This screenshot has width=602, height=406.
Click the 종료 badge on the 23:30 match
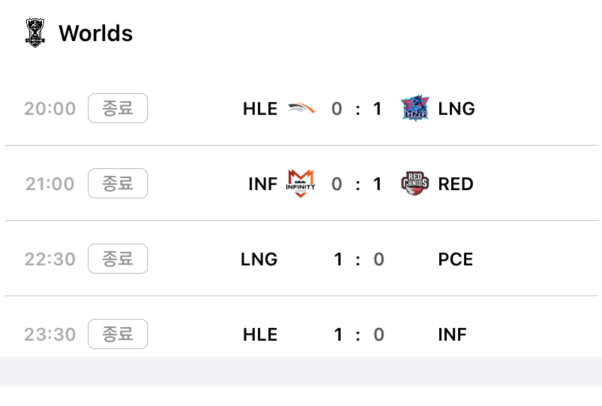118,334
